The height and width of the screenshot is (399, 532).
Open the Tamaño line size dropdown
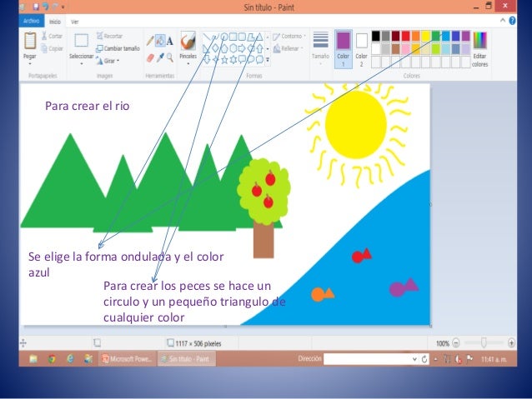coord(320,48)
